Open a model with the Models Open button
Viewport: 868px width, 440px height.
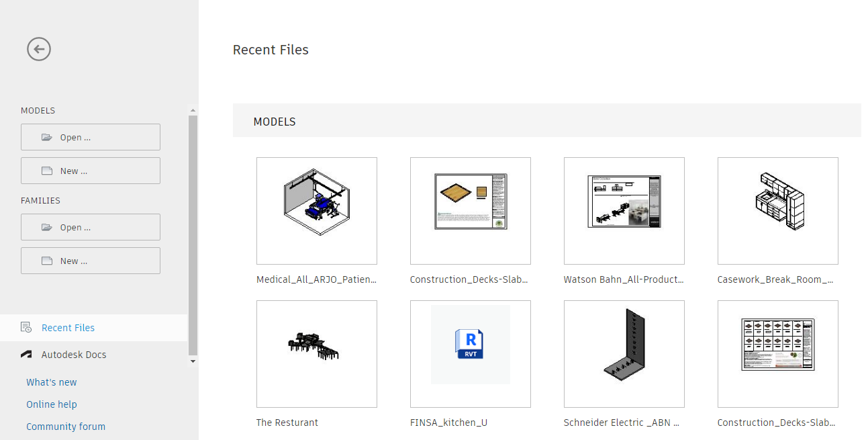point(91,137)
